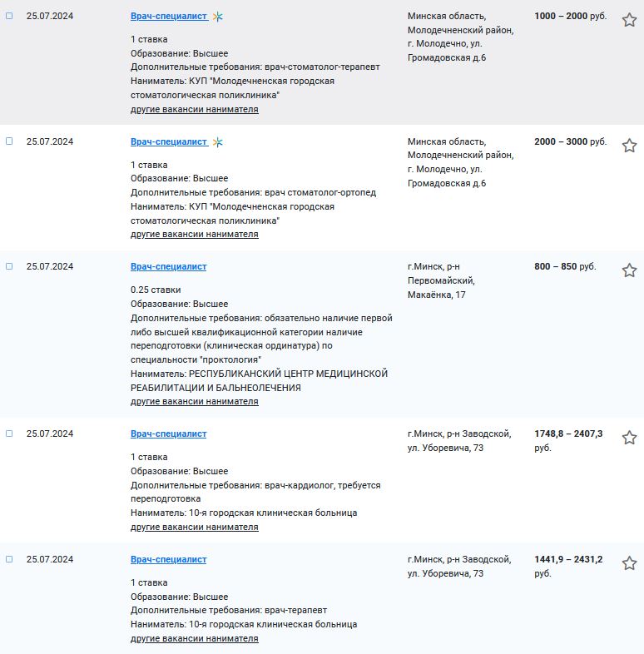Open Врач-специалист link for врач-терапевт listing

pyautogui.click(x=169, y=559)
